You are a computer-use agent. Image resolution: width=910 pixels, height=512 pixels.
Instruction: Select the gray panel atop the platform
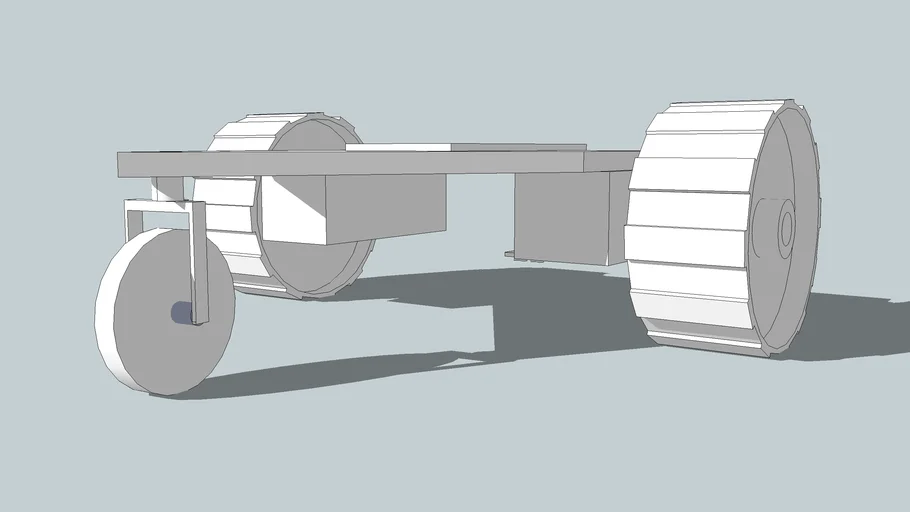[515, 147]
